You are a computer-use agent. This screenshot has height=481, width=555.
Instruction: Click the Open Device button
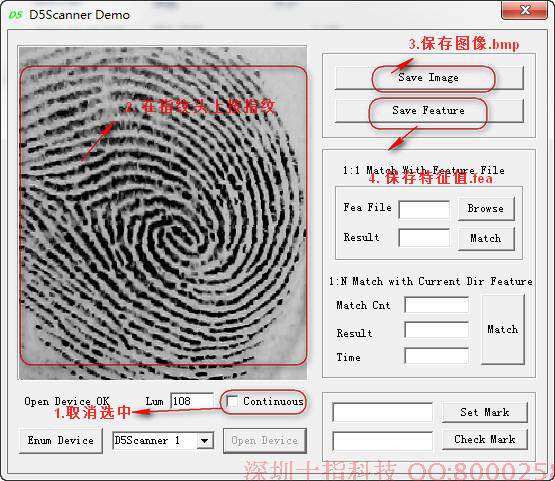264,441
